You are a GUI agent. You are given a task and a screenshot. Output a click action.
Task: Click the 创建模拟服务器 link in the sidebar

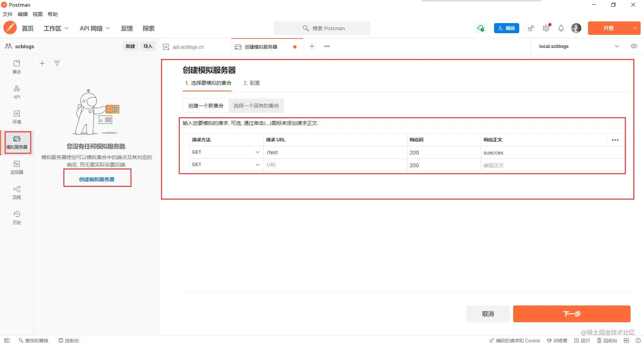coord(97,179)
